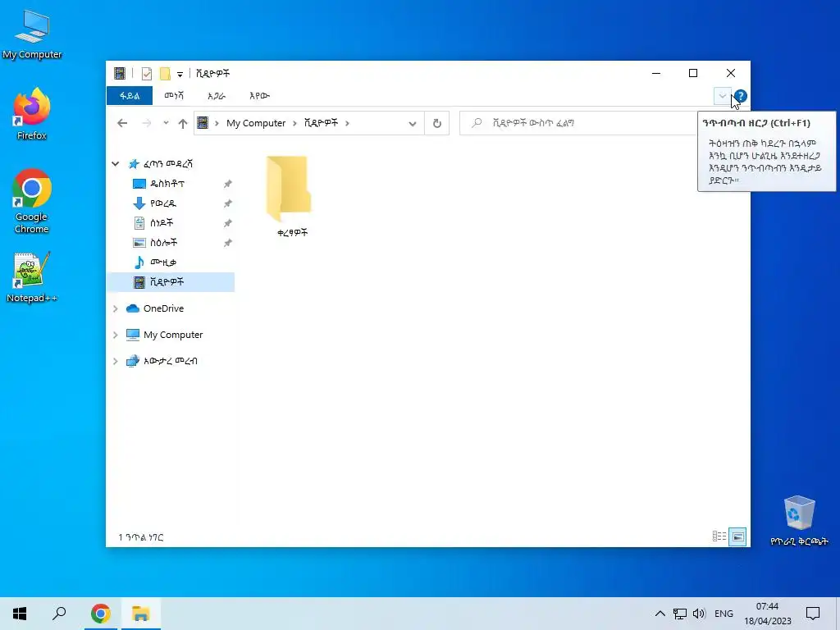Minimize the ቪዲዮዎች Explorer window
Screen dimensions: 840x630
pos(656,73)
